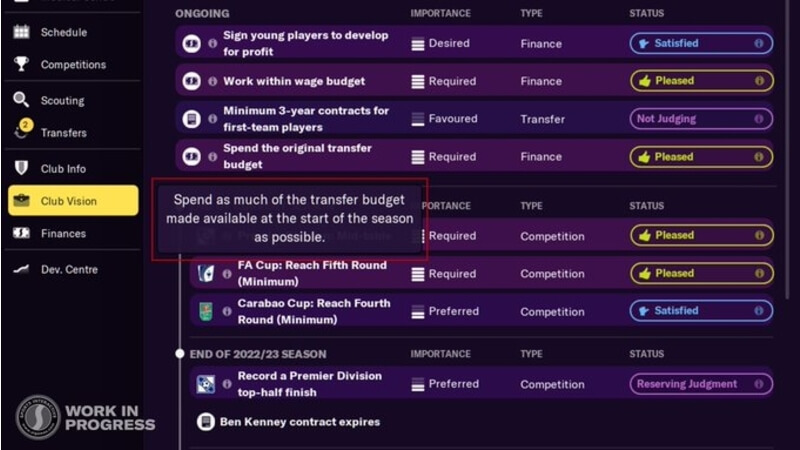Open the Transfers menu item
800x450 pixels.
63,133
